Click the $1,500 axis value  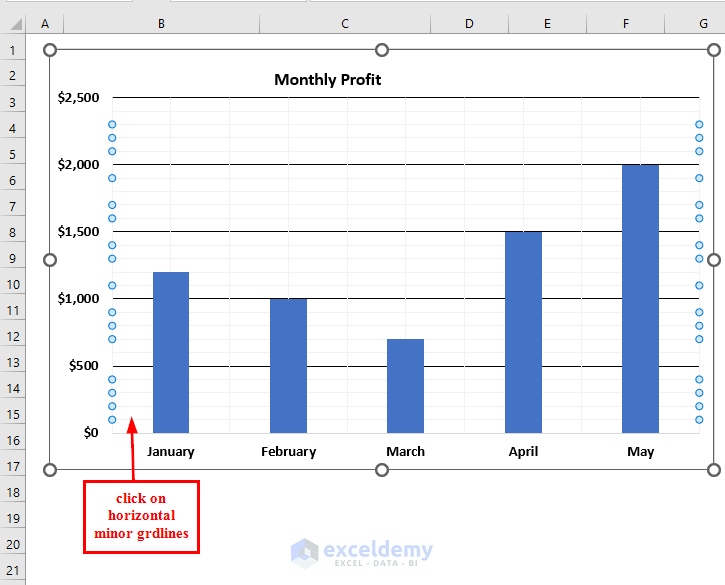[x=78, y=232]
